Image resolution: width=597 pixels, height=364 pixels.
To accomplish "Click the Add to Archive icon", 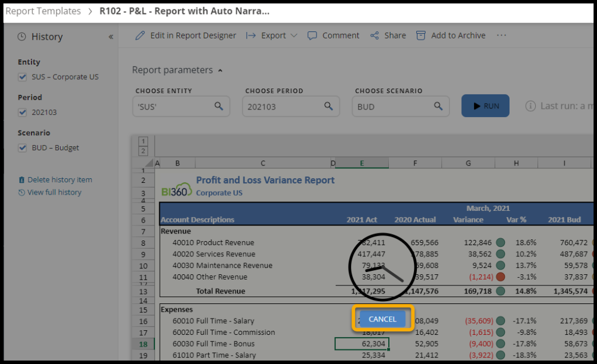I will coord(421,36).
